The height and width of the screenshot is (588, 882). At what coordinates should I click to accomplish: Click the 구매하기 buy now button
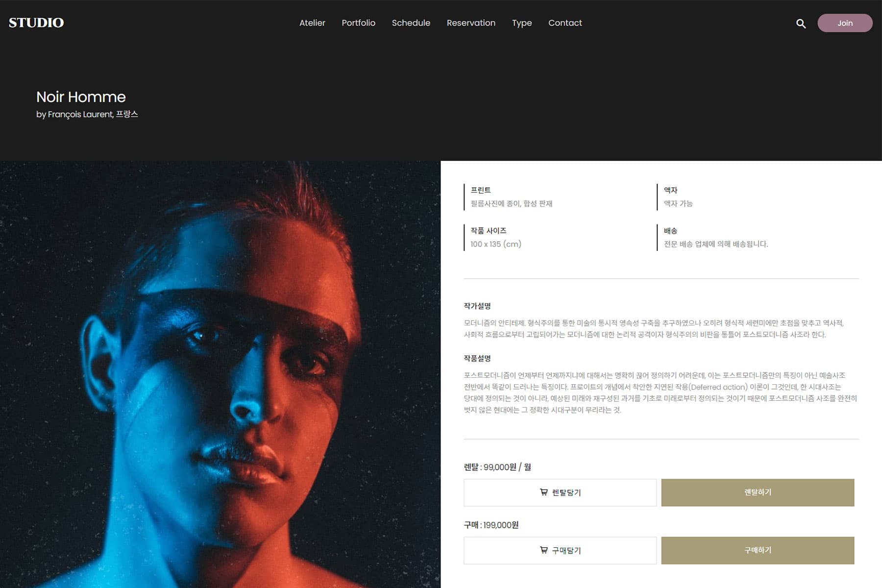(758, 550)
